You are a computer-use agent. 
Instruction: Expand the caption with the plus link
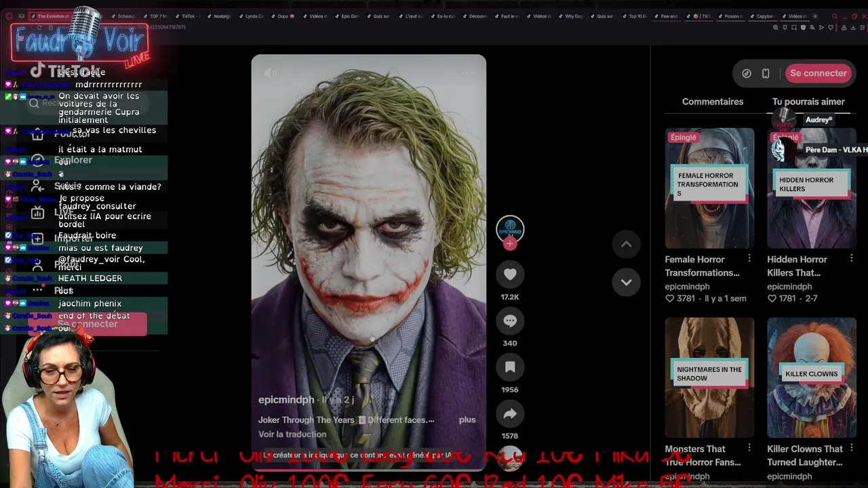point(467,420)
